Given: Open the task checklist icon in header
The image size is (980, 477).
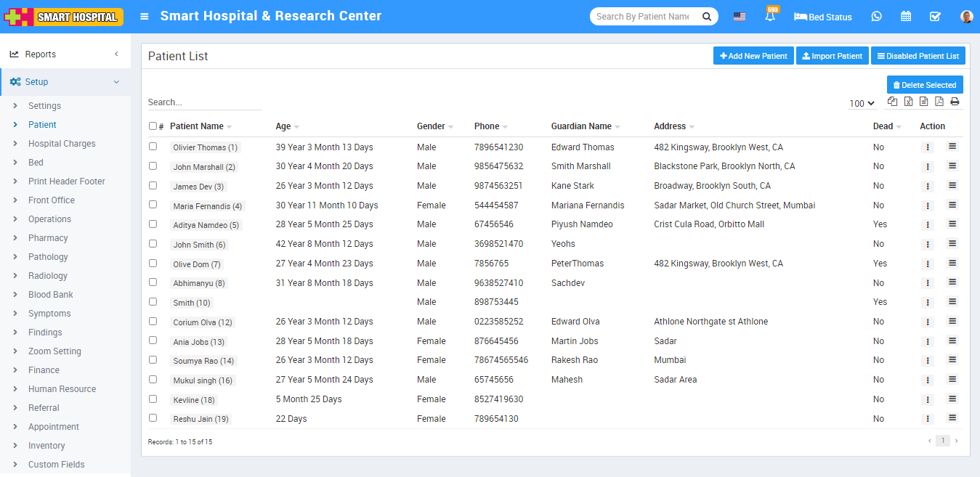Looking at the screenshot, I should pyautogui.click(x=935, y=17).
